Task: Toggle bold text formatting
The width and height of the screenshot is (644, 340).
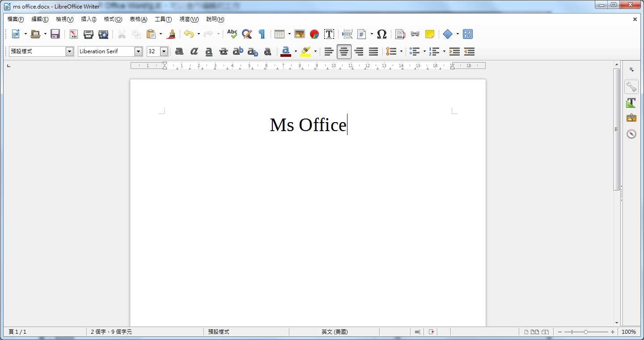Action: coord(179,51)
